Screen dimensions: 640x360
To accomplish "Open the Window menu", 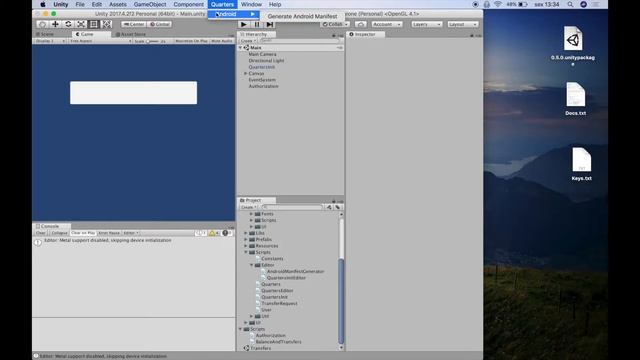I will (251, 4).
